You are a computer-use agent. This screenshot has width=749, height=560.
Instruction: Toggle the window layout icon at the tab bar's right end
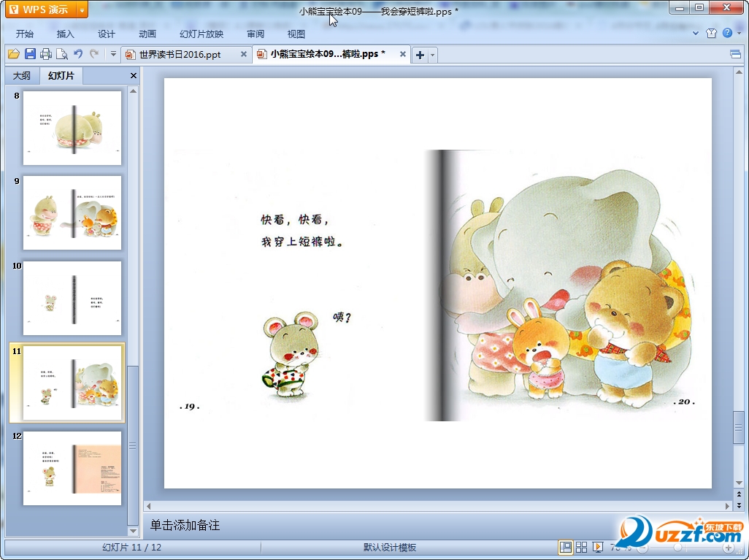point(736,55)
